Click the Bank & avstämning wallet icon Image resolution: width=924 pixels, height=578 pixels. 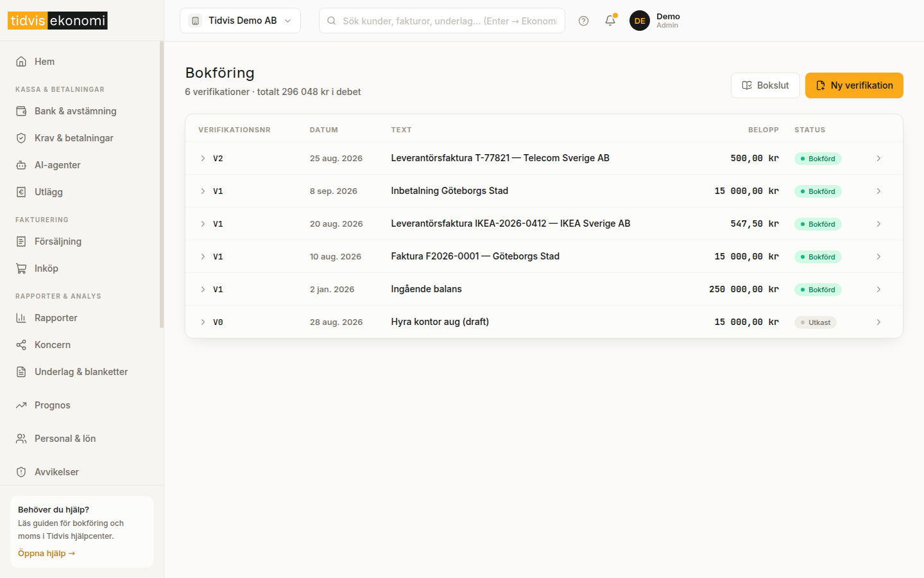(x=21, y=111)
